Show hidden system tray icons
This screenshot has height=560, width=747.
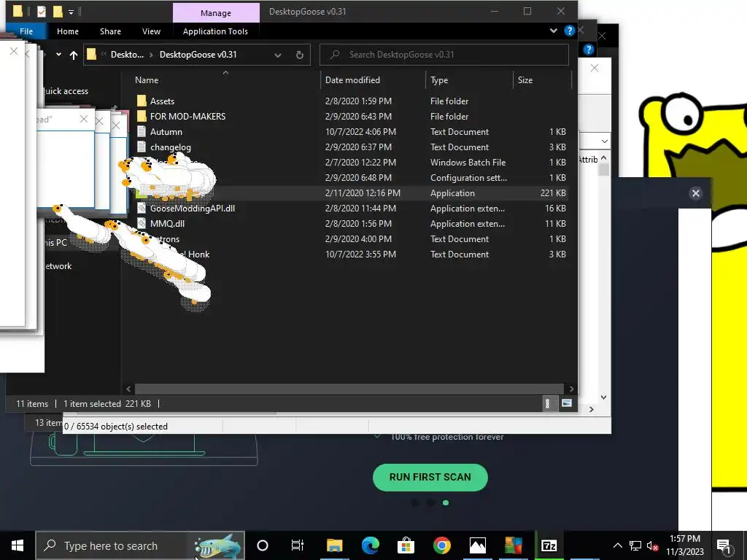(617, 545)
